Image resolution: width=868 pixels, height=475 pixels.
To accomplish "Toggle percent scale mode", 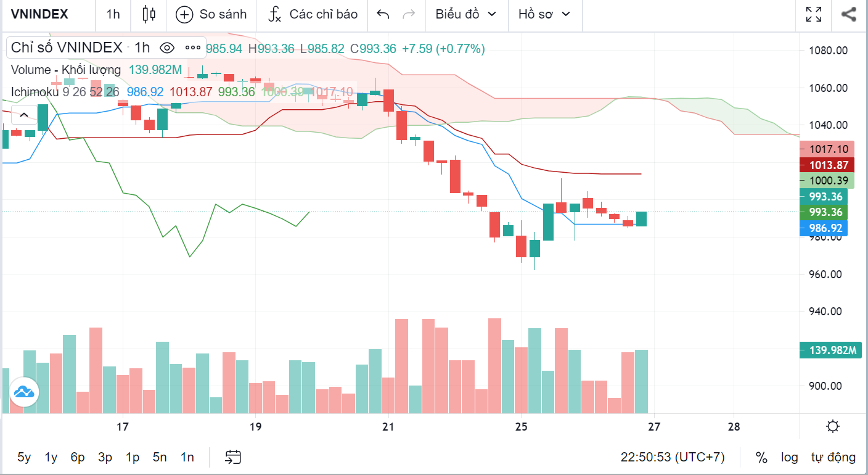I will pos(762,457).
